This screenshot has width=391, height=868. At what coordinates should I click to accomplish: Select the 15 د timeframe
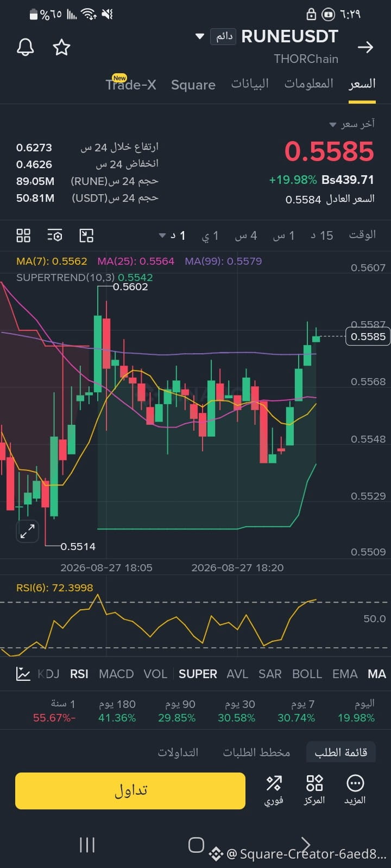point(321,235)
